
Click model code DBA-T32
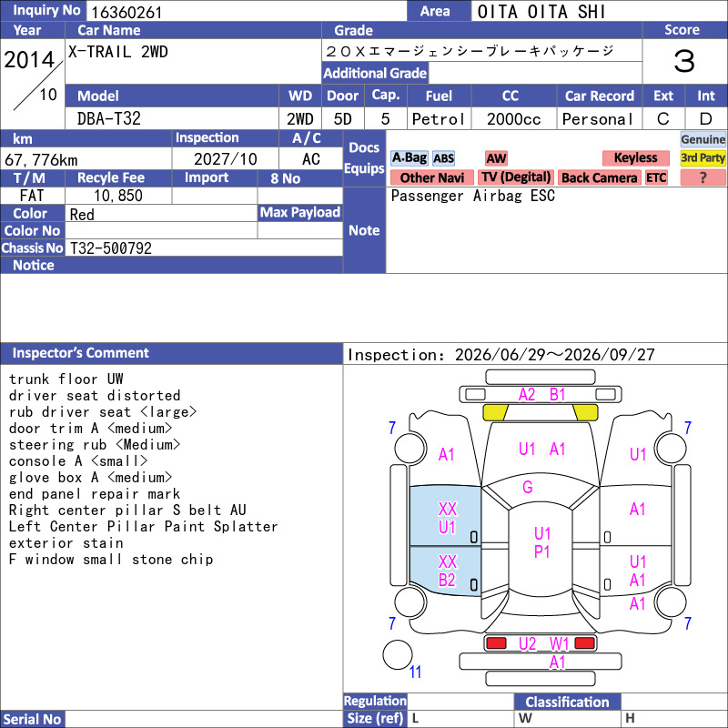click(108, 119)
